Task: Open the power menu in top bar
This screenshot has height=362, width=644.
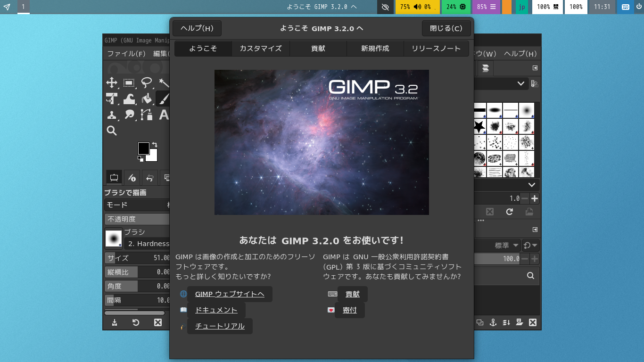Action: [639, 7]
